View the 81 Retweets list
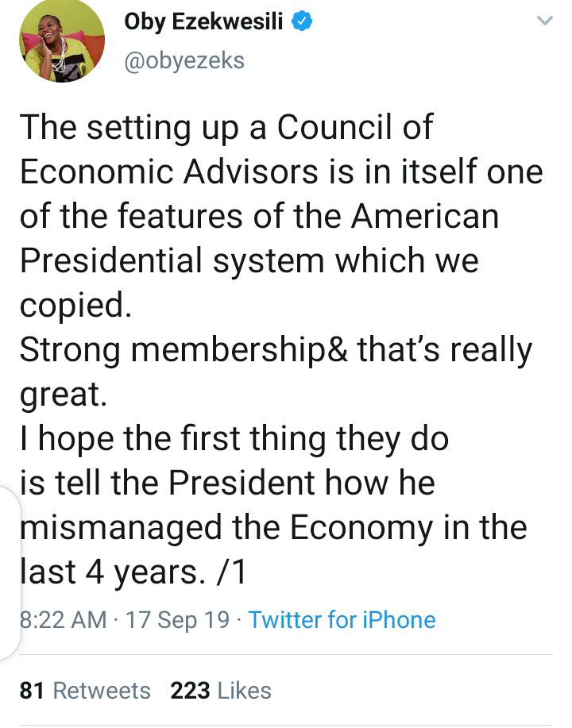The width and height of the screenshot is (572, 728). click(85, 691)
